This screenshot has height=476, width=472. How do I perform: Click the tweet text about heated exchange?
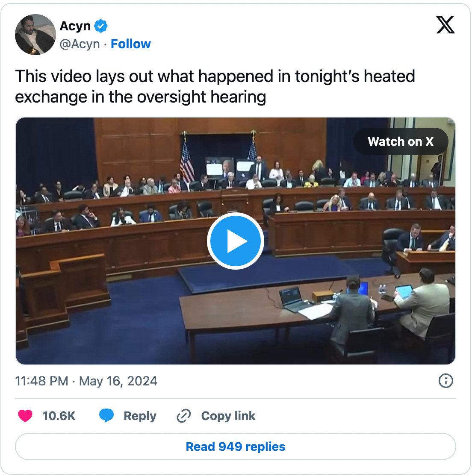(x=215, y=86)
